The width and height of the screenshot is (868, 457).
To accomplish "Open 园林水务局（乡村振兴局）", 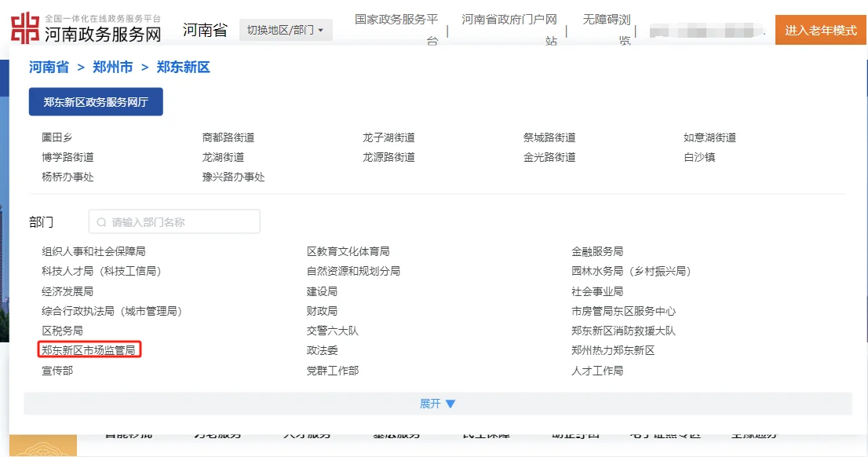I will coord(633,272).
